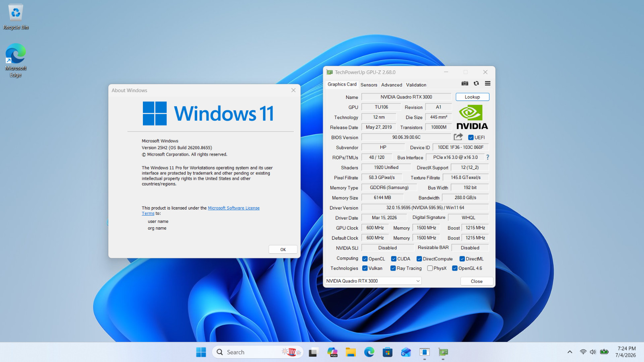
Task: Open Microsoft Store from the taskbar
Action: point(388,352)
